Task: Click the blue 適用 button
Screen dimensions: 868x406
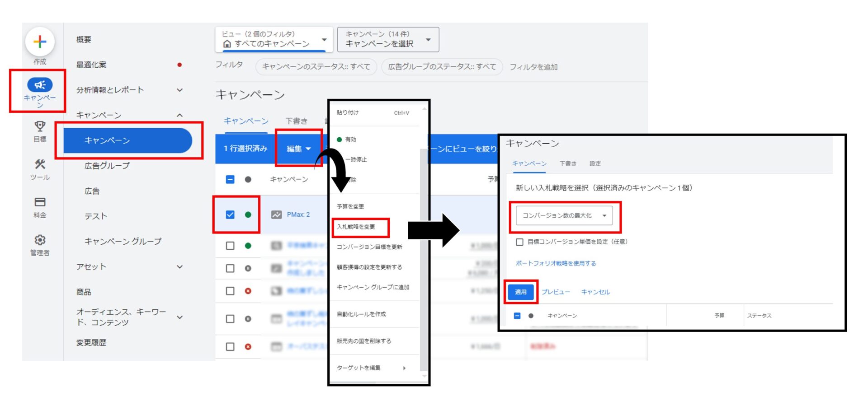Action: 520,292
